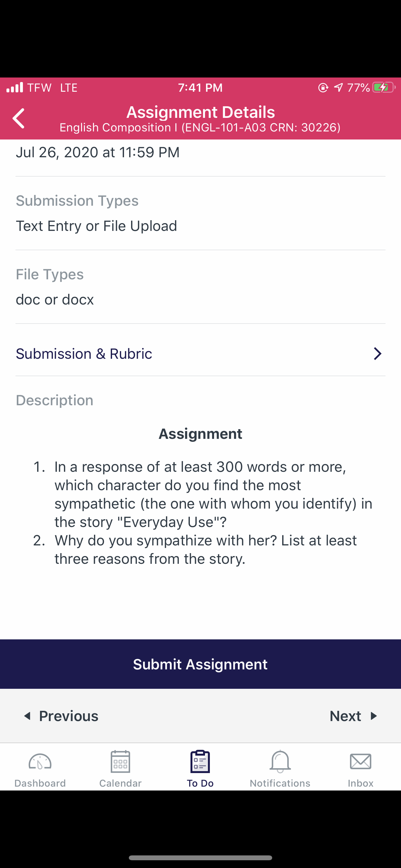Click the Next triangle arrow
This screenshot has height=868, width=401.
(x=373, y=716)
